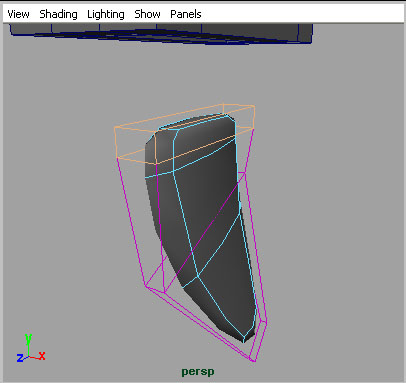The width and height of the screenshot is (406, 383).
Task: Select the magenta lattice cage left edge
Action: coord(131,222)
